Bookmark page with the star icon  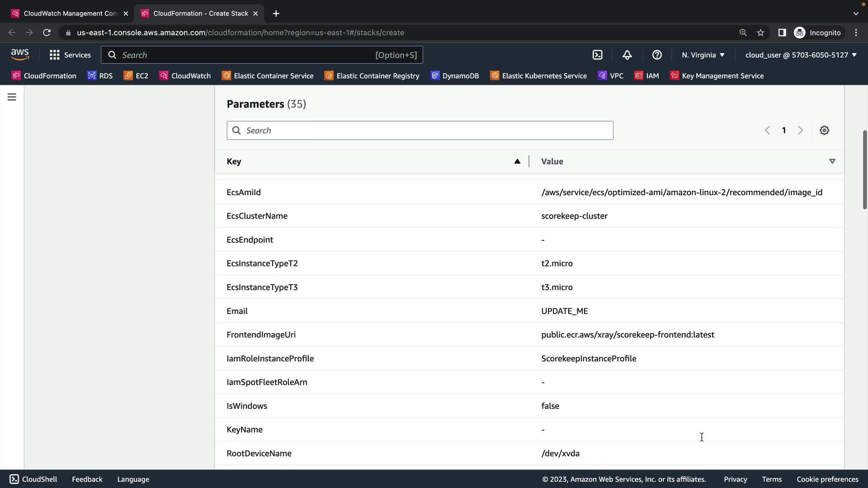point(760,33)
